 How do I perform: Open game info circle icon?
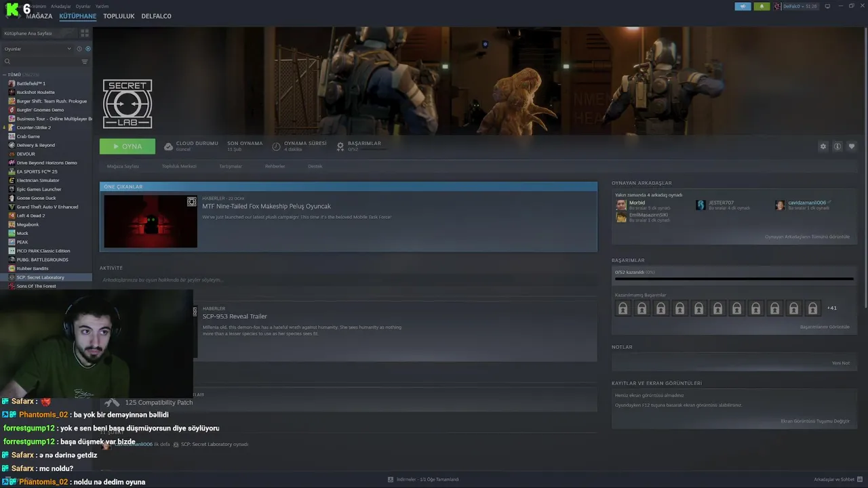[x=837, y=146]
